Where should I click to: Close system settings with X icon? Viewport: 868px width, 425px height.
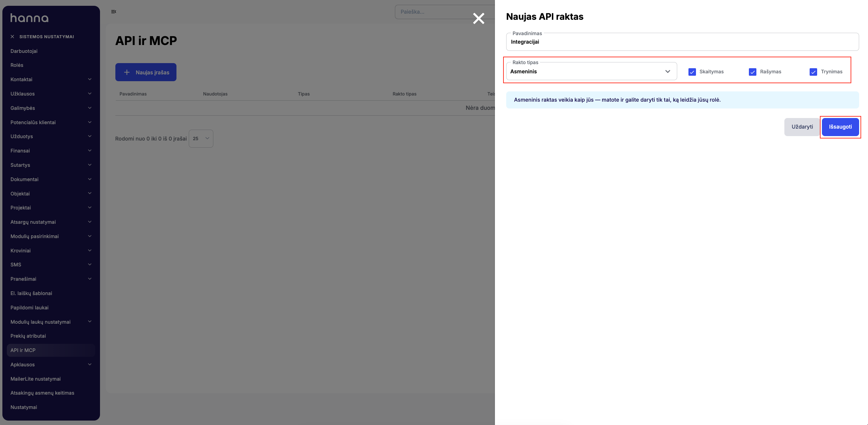point(12,36)
